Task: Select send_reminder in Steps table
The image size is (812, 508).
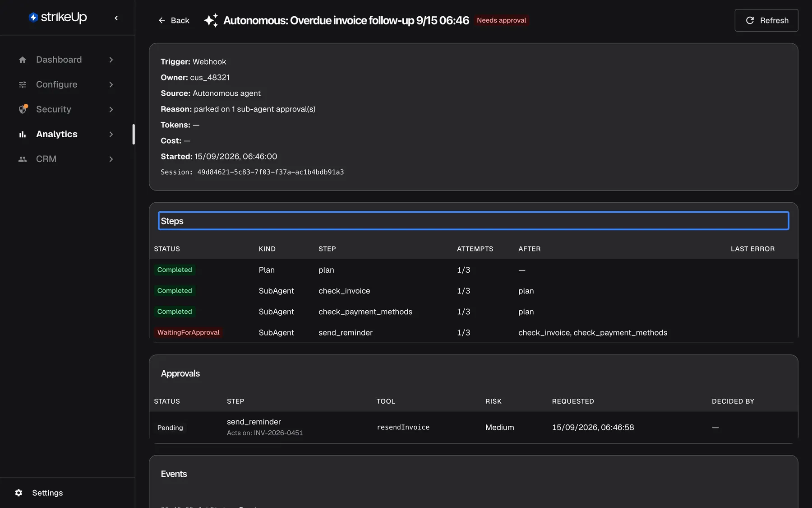Action: [346, 332]
